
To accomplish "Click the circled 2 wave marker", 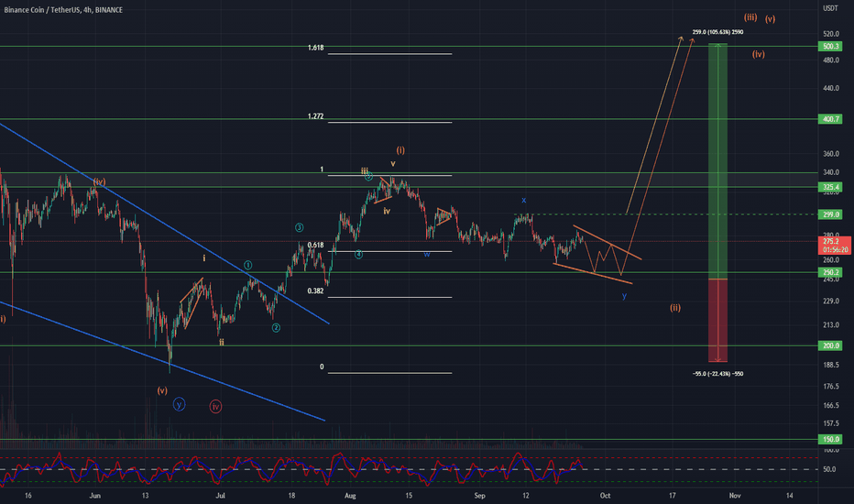I will (x=276, y=327).
